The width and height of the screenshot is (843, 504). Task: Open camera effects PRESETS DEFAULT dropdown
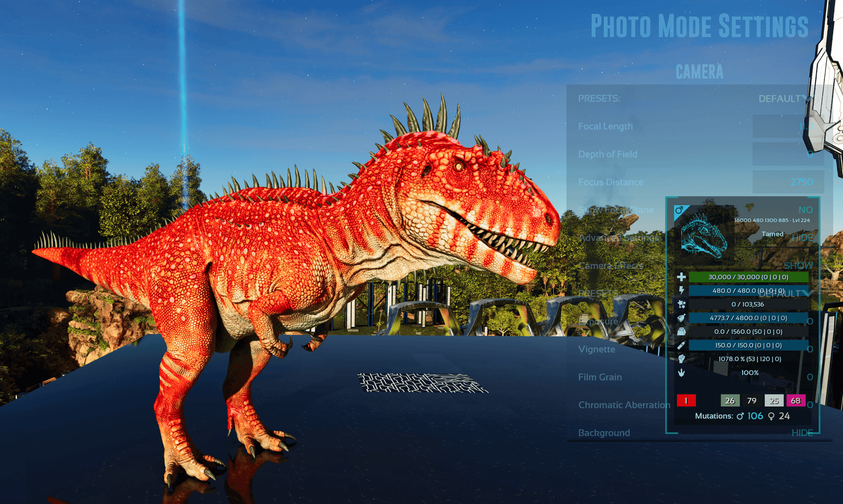785,293
